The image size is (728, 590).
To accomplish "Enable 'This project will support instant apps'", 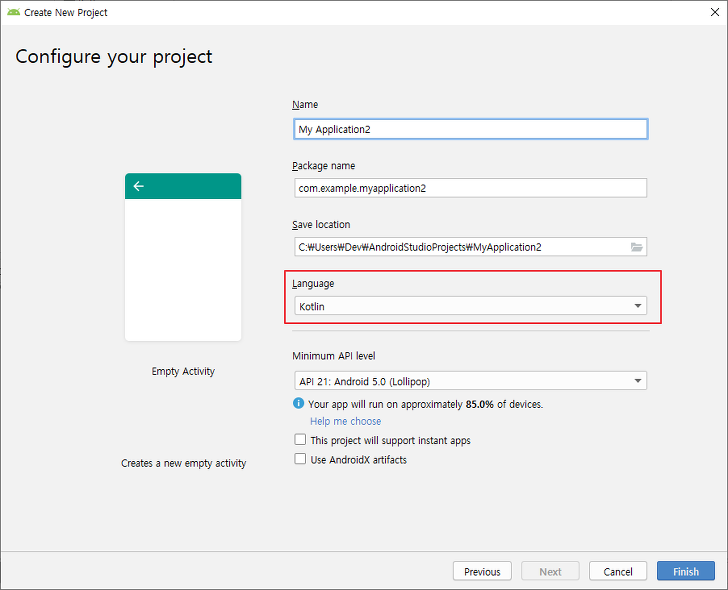I will point(300,440).
